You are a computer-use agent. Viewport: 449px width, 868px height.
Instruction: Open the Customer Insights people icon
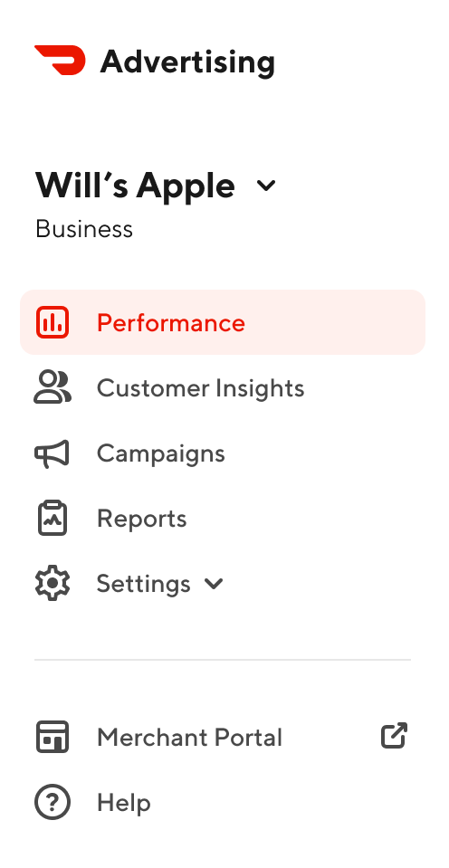[x=53, y=387]
